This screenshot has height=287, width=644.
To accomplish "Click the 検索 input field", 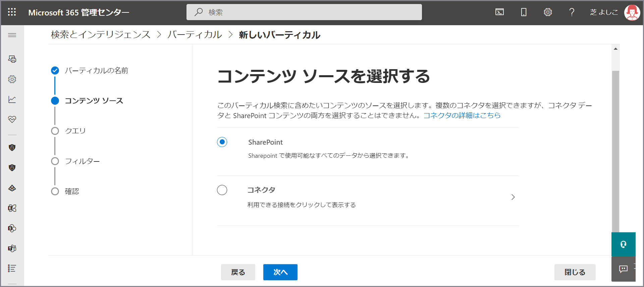I will [x=304, y=12].
